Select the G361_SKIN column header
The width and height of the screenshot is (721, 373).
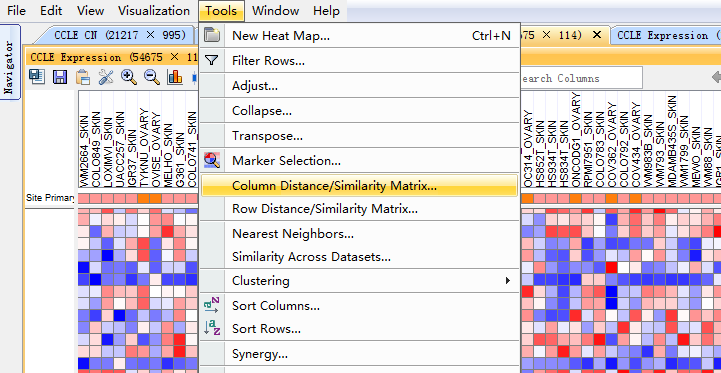(x=179, y=160)
